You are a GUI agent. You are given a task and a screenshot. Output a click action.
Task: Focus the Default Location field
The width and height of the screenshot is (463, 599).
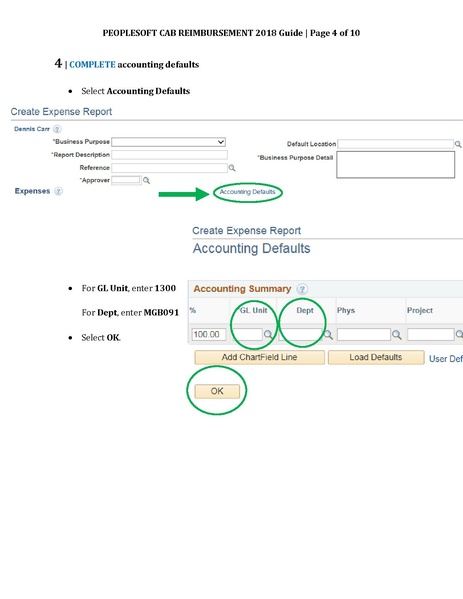[395, 144]
